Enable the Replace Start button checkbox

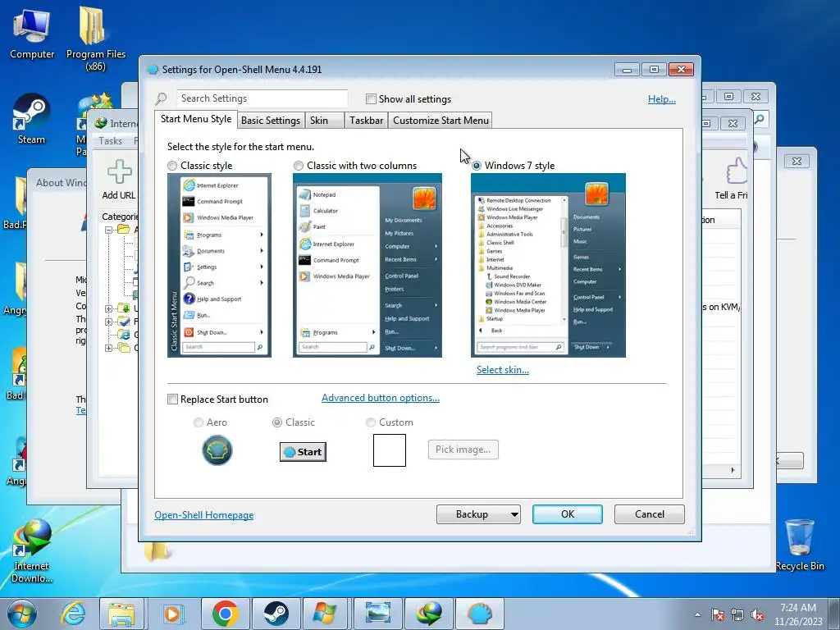pos(172,399)
